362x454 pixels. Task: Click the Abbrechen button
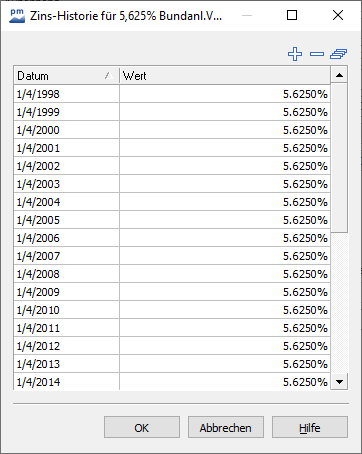point(226,428)
